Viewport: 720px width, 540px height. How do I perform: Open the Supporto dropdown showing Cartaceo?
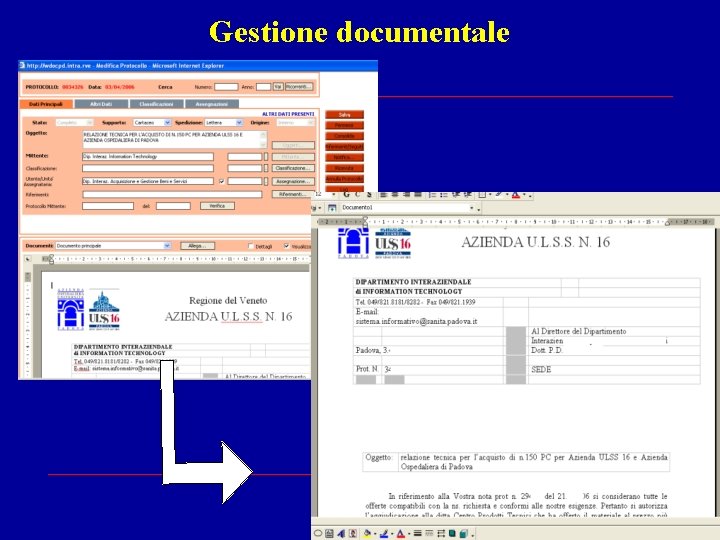(x=152, y=123)
